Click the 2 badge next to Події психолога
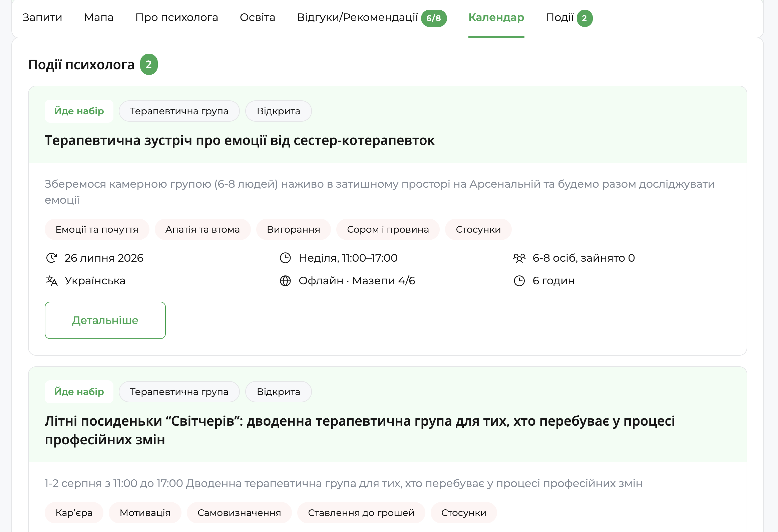 click(x=149, y=64)
